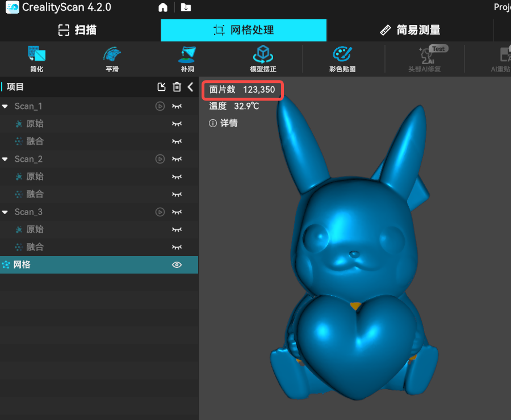Toggle visibility of Scan_3 融合 layer

tap(177, 247)
